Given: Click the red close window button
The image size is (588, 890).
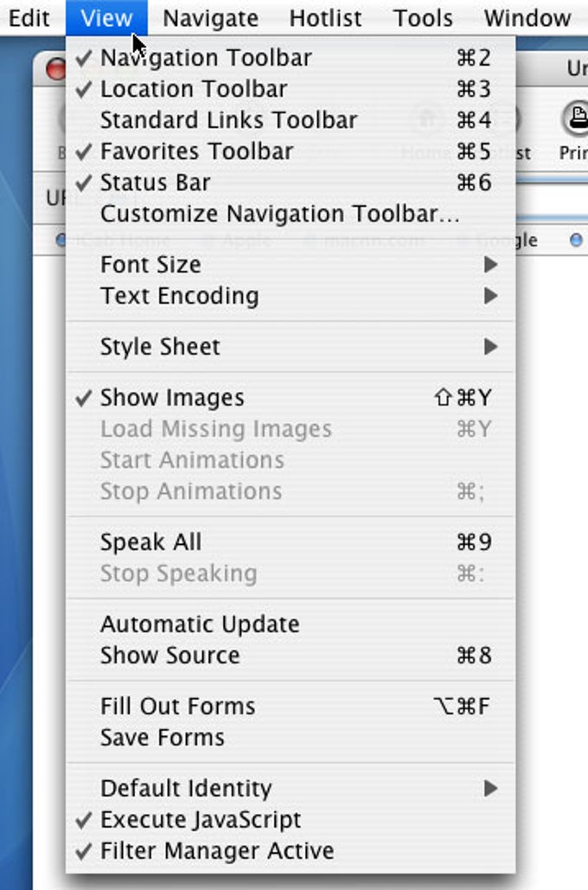Looking at the screenshot, I should tap(56, 70).
